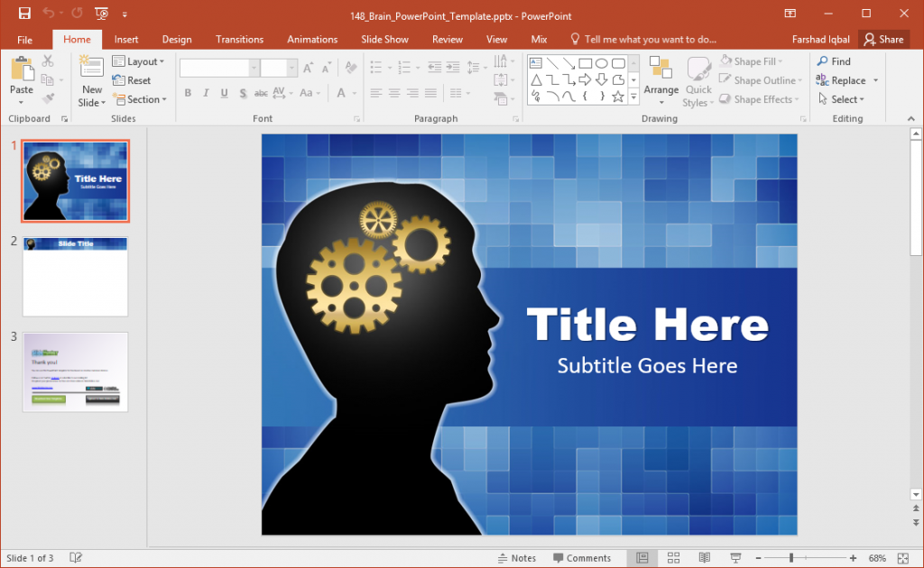924x568 pixels.
Task: Open the Mix tab on the ribbon
Action: tap(539, 39)
